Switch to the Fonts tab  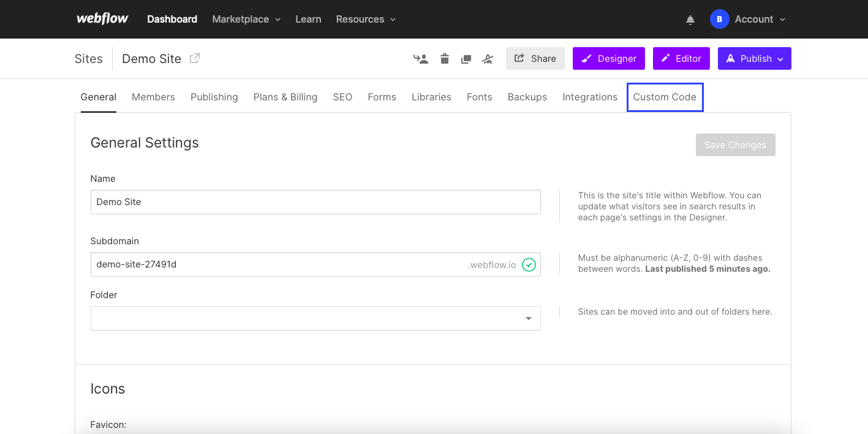(x=479, y=97)
